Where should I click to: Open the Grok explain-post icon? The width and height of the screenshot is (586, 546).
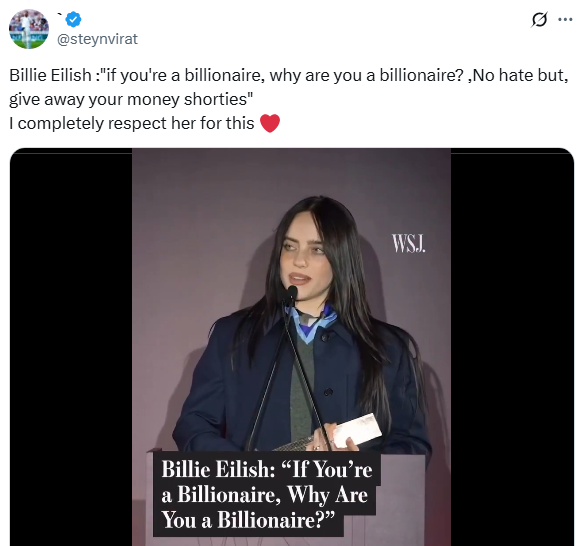pos(539,19)
